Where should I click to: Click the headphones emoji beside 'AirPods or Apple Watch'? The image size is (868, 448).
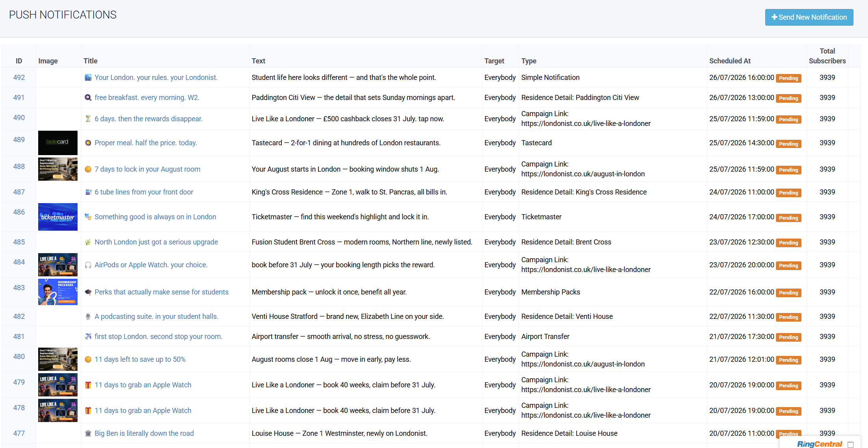pos(88,265)
